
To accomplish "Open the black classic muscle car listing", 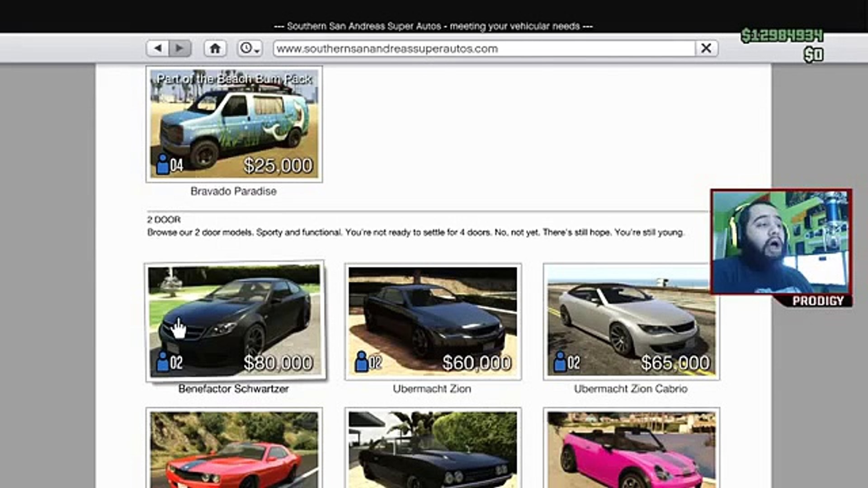I will [x=433, y=448].
